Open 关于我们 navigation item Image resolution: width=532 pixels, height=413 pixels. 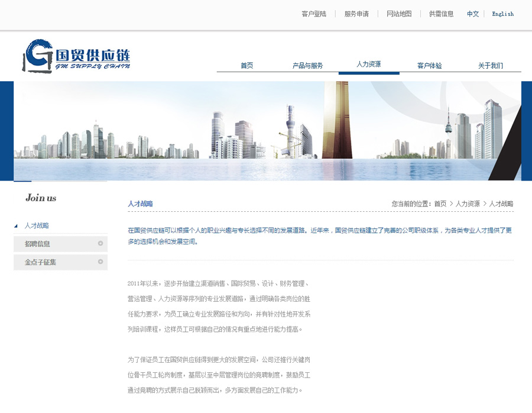[x=491, y=66]
